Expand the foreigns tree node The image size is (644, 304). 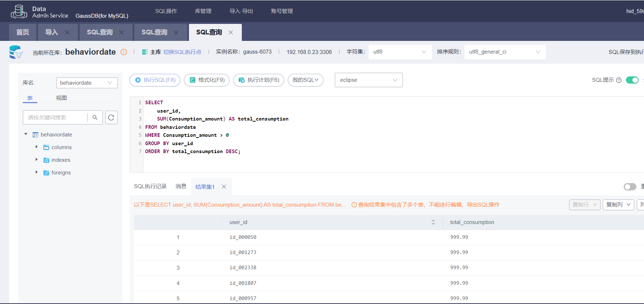37,172
